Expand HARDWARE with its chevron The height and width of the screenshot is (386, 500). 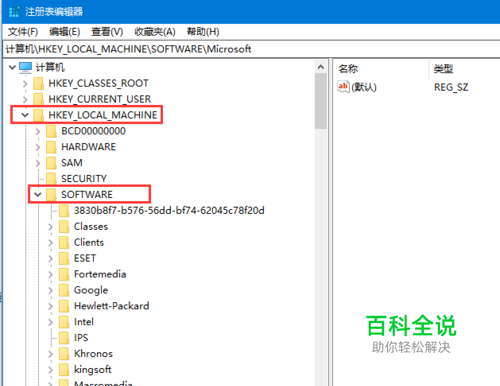point(38,147)
